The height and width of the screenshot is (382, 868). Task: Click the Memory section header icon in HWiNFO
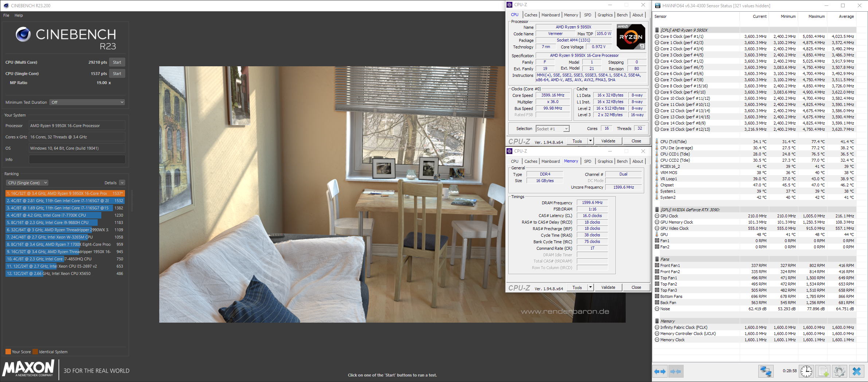(657, 321)
